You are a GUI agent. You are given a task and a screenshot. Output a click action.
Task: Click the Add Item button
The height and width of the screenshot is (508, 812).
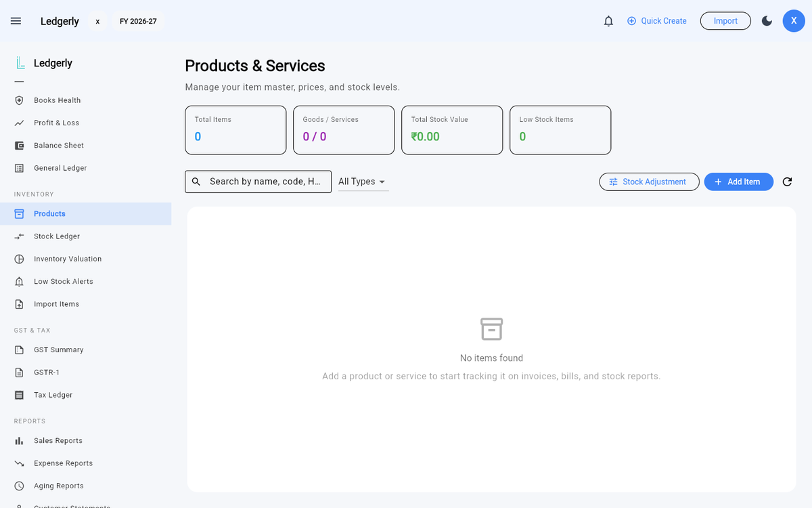coord(738,182)
